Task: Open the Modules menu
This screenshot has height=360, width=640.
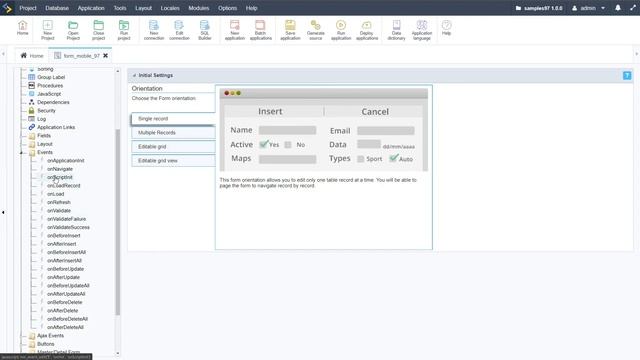Action: [199, 8]
